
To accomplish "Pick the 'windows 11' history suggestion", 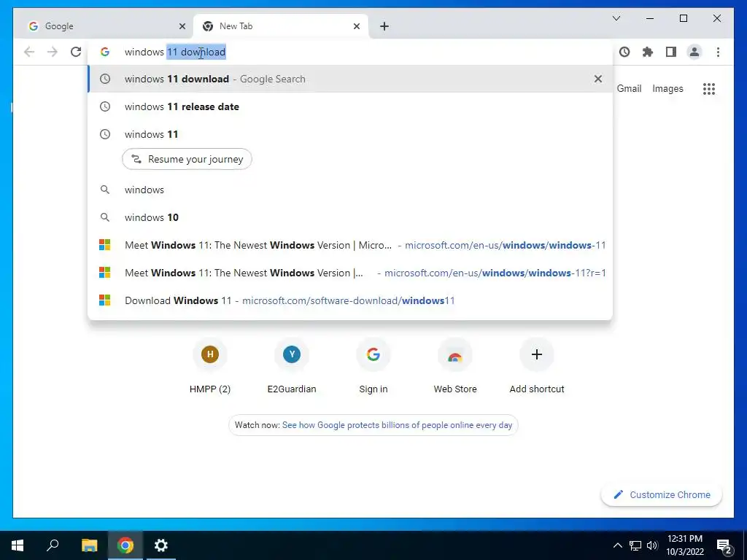I will click(350, 134).
